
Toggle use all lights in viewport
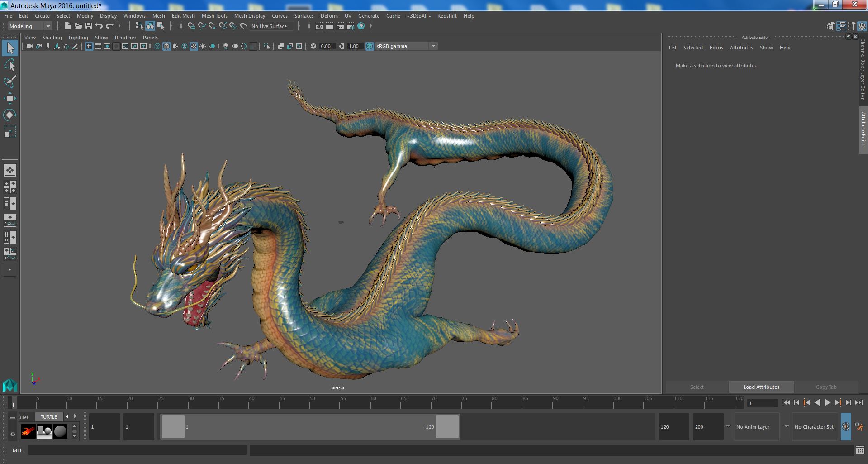point(203,46)
